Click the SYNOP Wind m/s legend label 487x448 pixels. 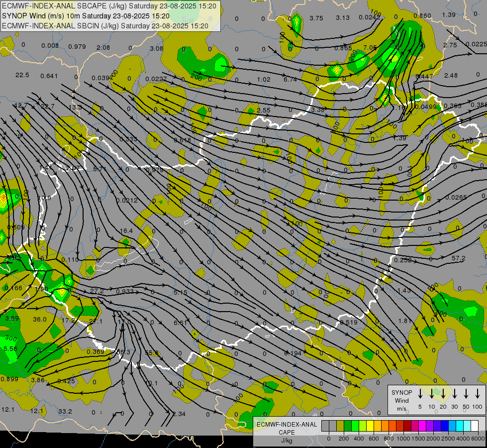click(401, 400)
